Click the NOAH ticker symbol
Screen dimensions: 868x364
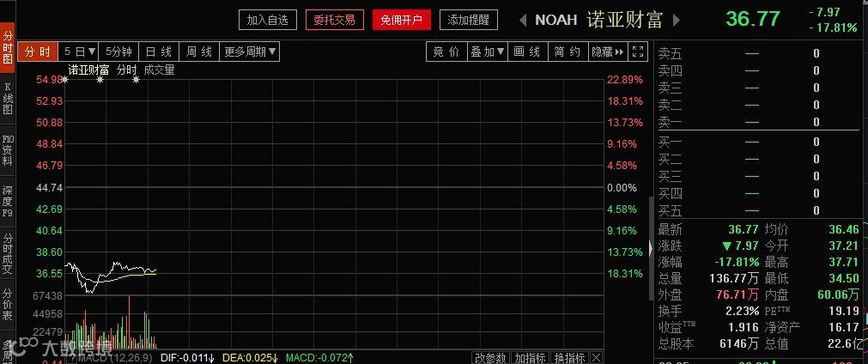(555, 20)
